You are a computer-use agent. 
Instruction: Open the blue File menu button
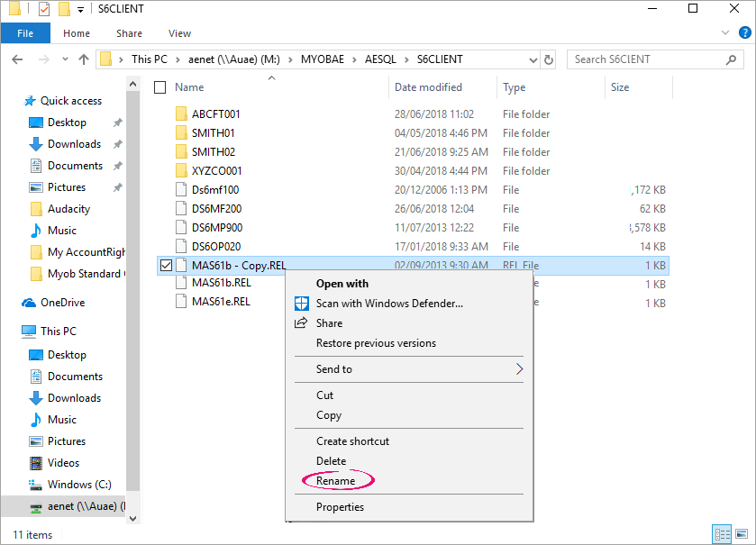[25, 33]
